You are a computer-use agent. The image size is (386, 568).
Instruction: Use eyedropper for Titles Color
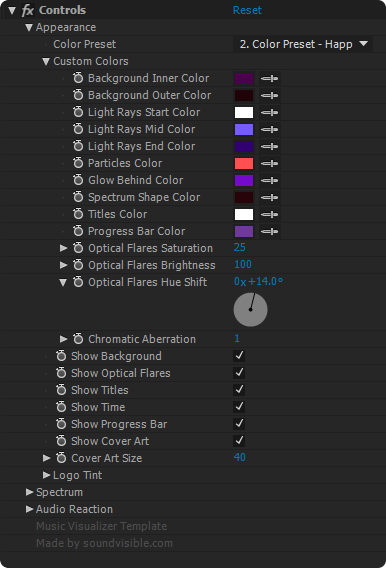point(270,214)
